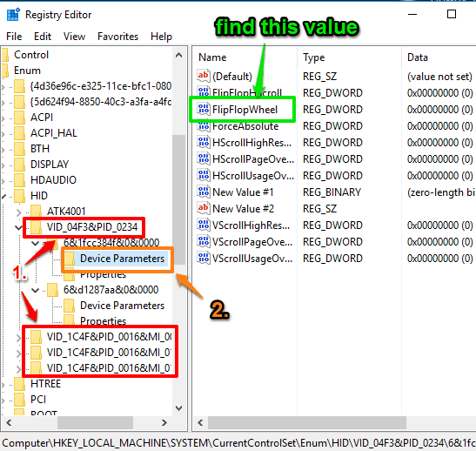Select the HScrollHighRes value icon
The image size is (476, 451).
click(x=203, y=142)
